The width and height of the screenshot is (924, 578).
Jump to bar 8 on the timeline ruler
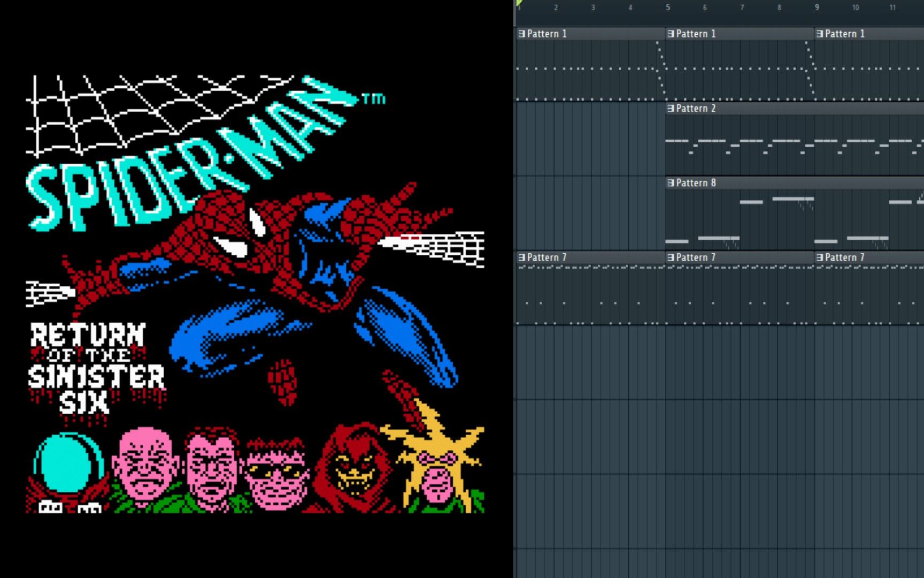780,7
